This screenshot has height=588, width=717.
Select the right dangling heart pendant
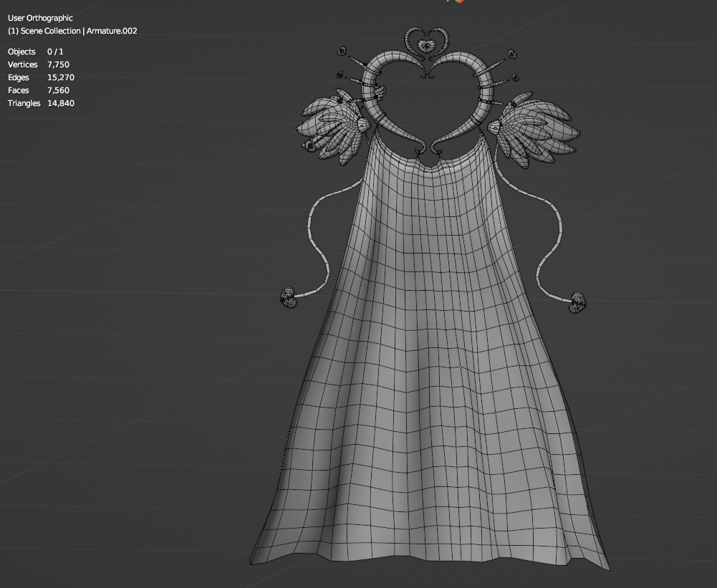[x=577, y=302]
